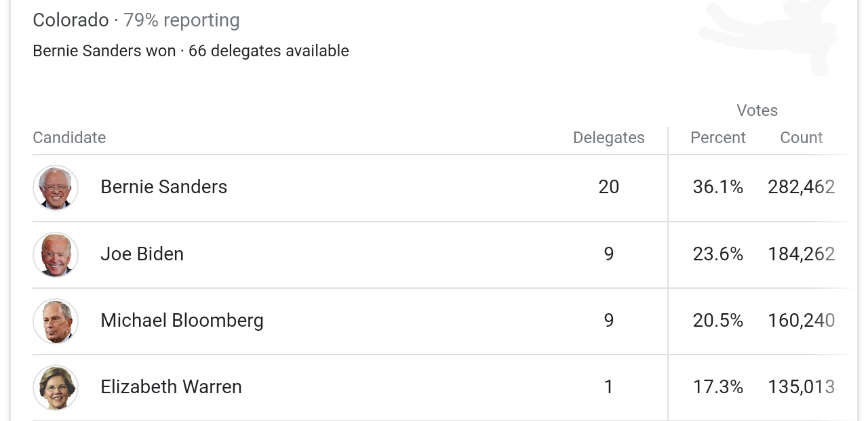868x421 pixels.
Task: Select the Elizabeth Warren name
Action: tap(171, 386)
